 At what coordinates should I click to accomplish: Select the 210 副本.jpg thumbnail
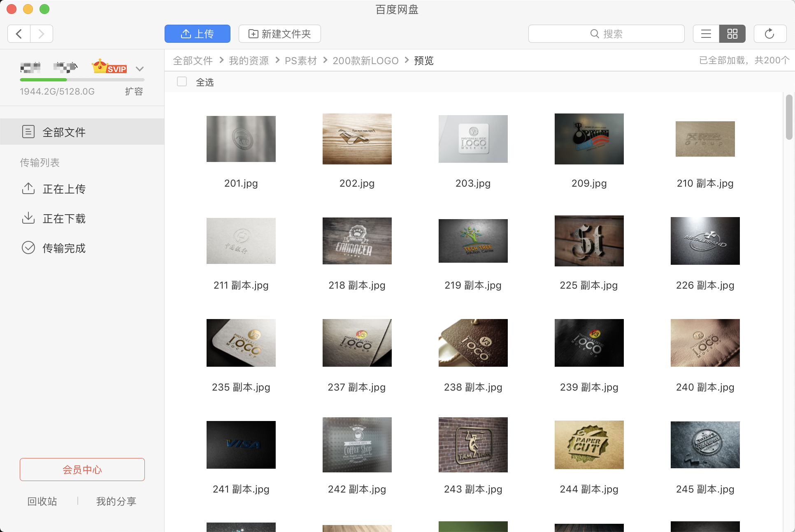(705, 139)
